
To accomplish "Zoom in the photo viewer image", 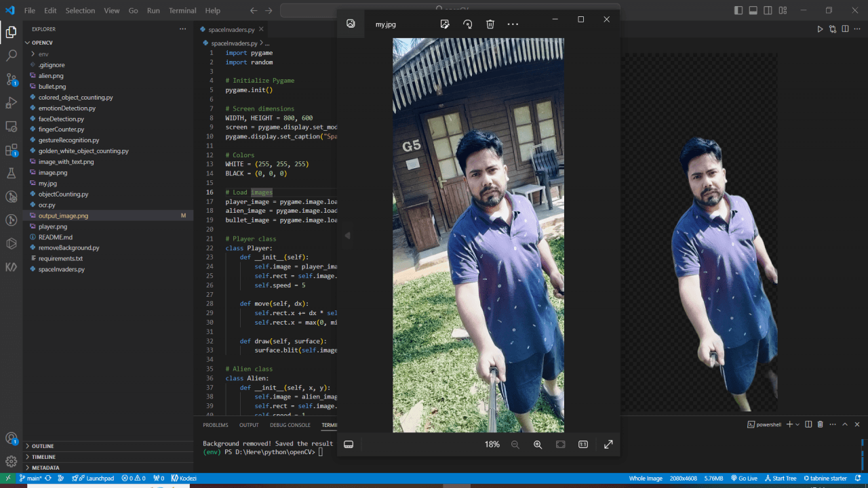I will click(x=538, y=445).
